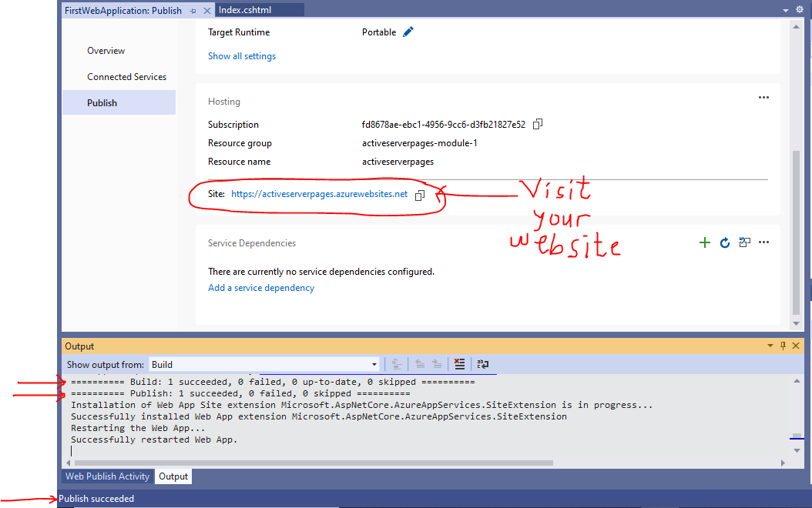Copy the Subscription ID to clipboard

538,124
